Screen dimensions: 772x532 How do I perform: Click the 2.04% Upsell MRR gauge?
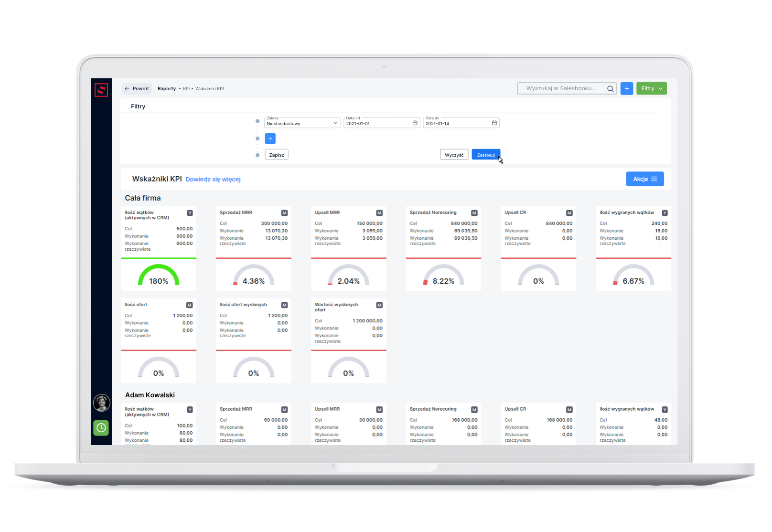(x=349, y=276)
